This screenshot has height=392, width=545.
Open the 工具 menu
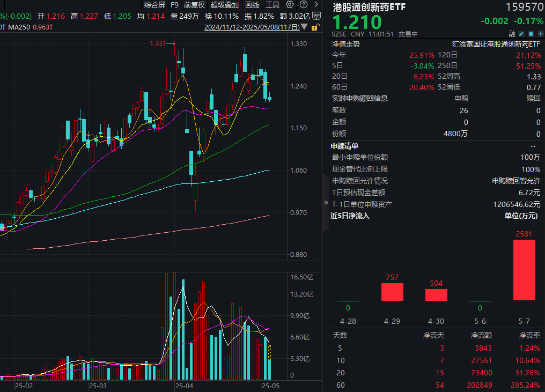272,5
